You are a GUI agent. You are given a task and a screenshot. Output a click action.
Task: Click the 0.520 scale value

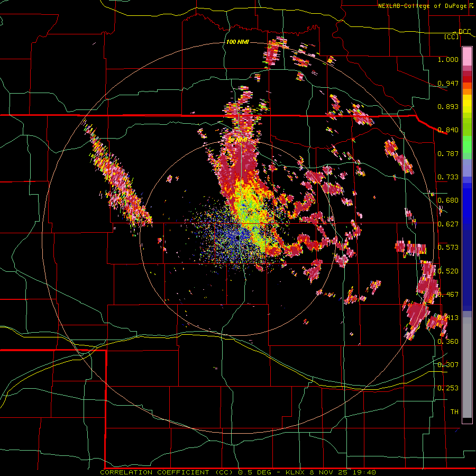(x=448, y=271)
